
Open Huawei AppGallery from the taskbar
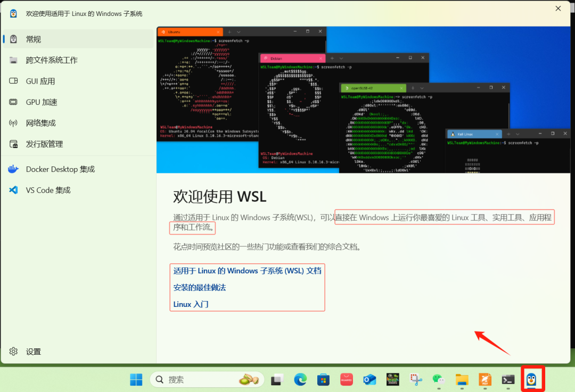click(x=346, y=380)
